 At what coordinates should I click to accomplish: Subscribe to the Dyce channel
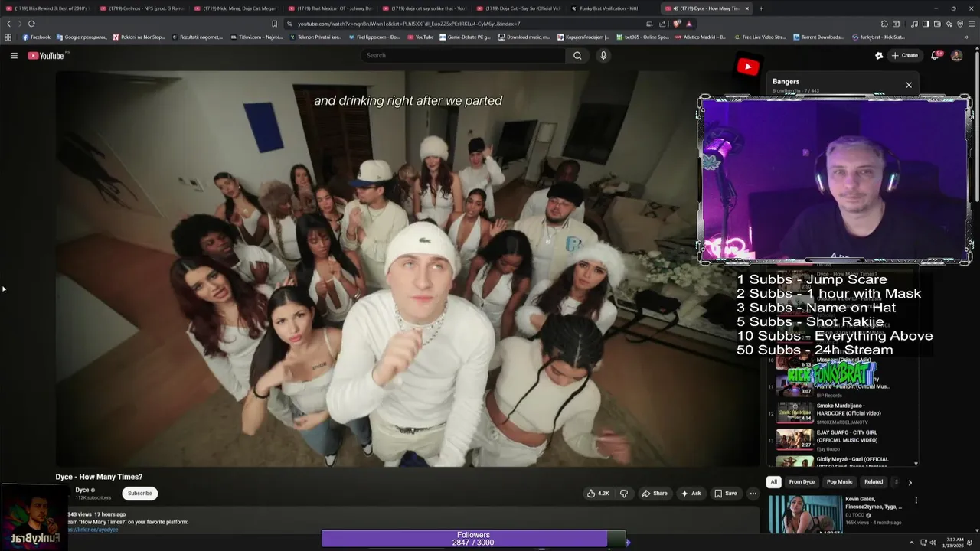(139, 494)
